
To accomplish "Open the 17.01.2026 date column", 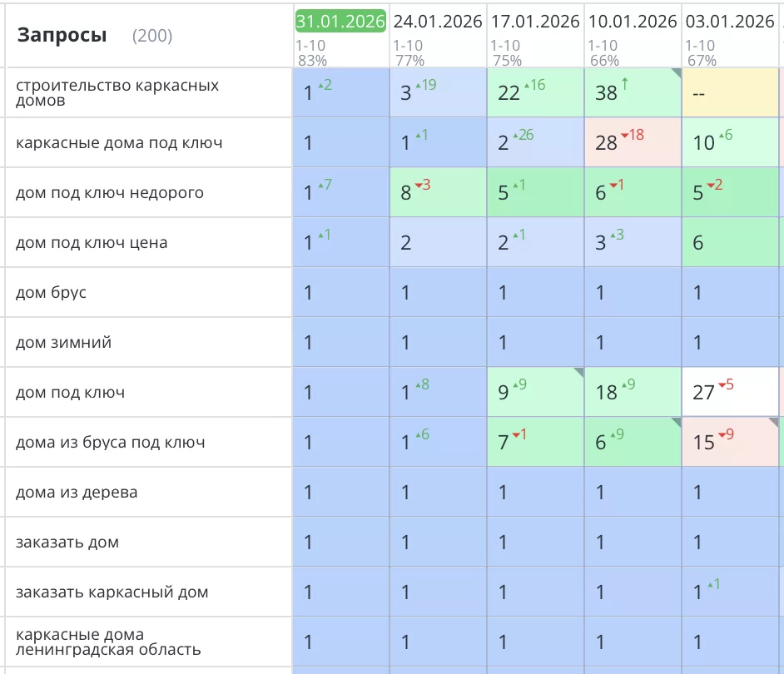I will pyautogui.click(x=535, y=22).
